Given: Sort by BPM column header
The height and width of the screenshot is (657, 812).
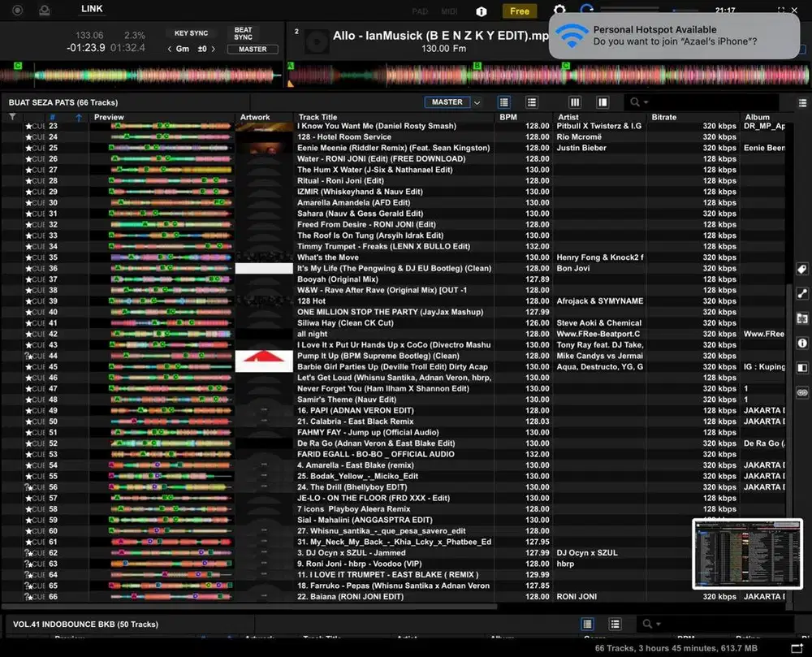Looking at the screenshot, I should point(508,118).
